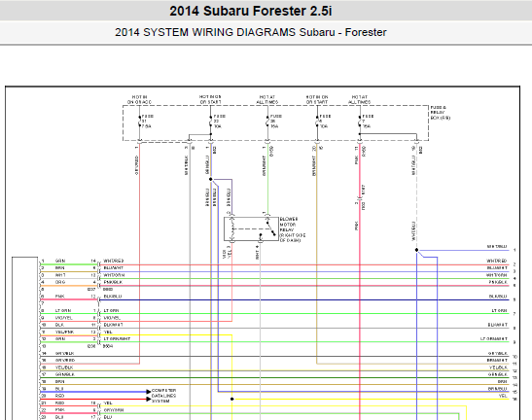Click "RED" at left connector pin 20
This screenshot has width=532, height=420.
59,396
